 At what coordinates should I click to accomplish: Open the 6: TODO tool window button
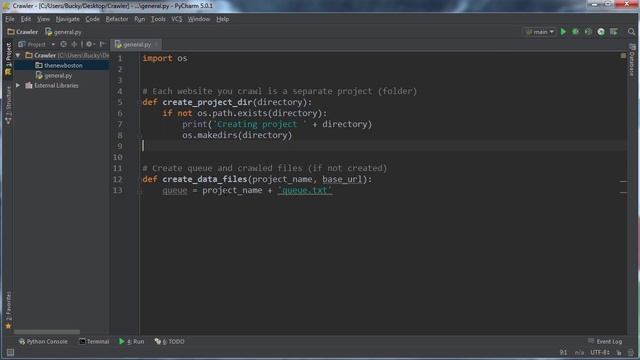[x=169, y=341]
